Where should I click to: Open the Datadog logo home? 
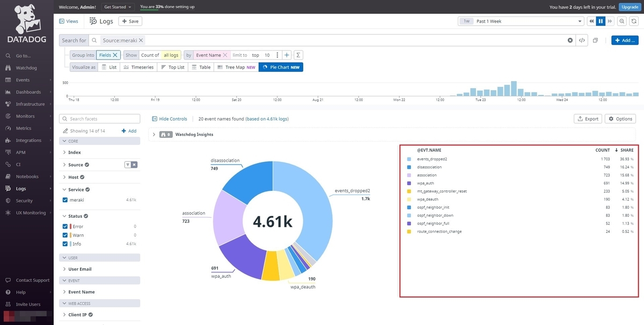click(x=27, y=24)
